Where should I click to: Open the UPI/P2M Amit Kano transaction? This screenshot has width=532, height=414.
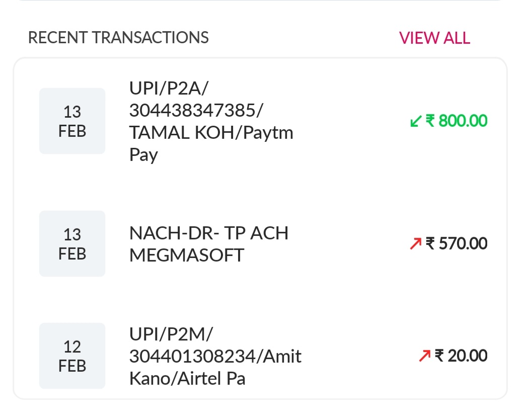(x=215, y=356)
